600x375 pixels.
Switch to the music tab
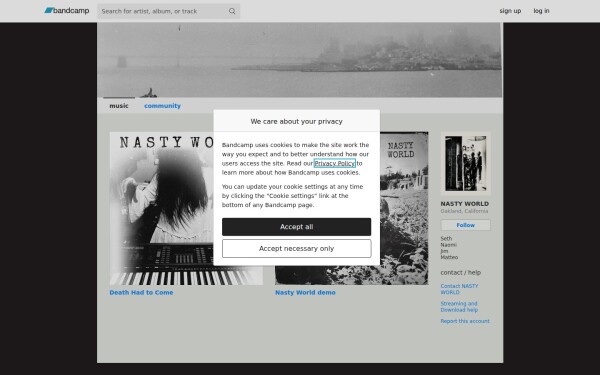pyautogui.click(x=119, y=106)
